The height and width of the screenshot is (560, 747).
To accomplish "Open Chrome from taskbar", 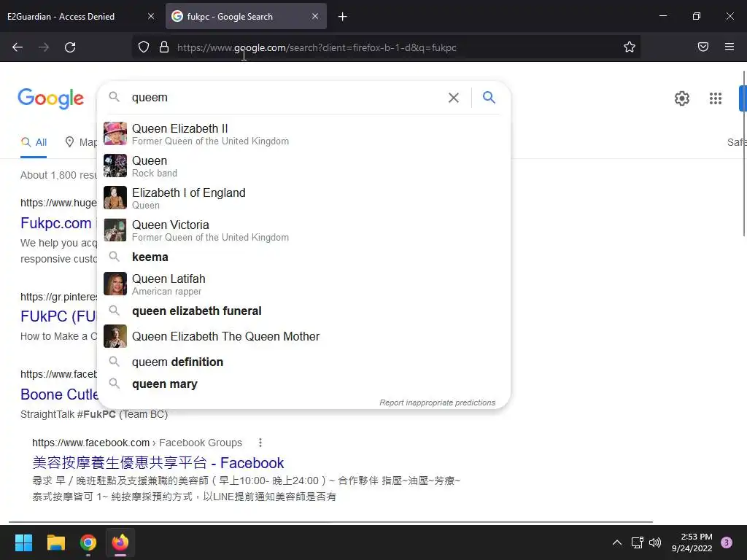I will pos(88,542).
